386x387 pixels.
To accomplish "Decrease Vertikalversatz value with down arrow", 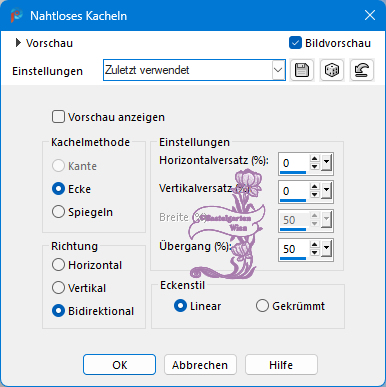I will pos(314,195).
